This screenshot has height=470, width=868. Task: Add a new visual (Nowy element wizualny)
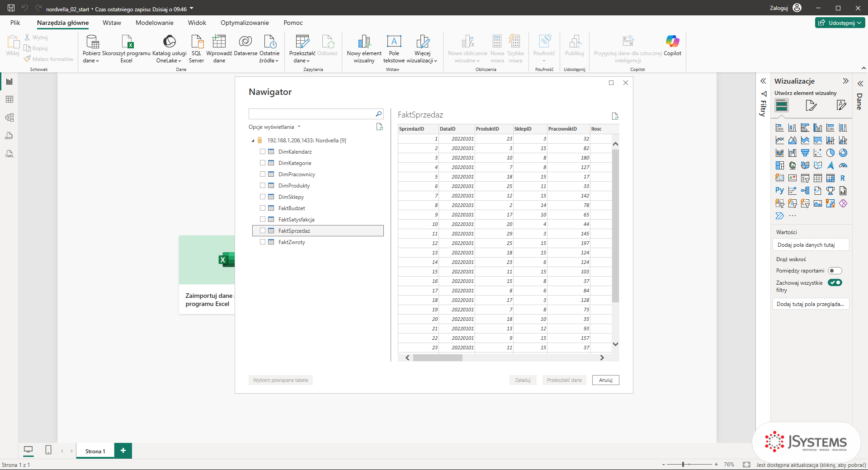364,49
